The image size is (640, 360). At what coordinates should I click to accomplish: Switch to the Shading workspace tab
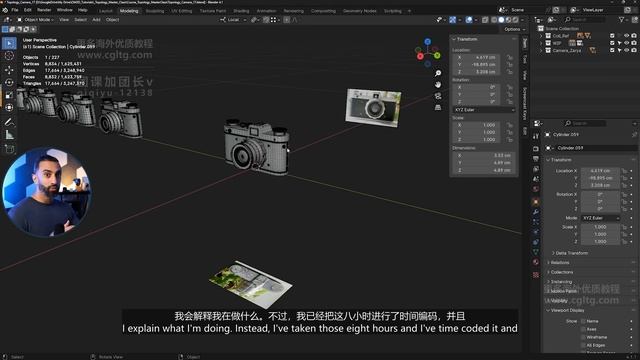click(241, 11)
